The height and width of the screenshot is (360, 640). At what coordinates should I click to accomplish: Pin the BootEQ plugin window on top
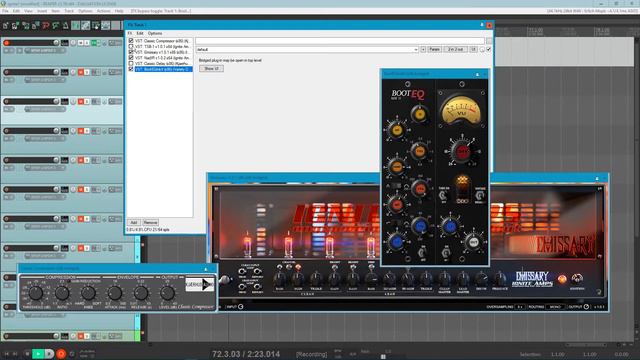tap(477, 74)
